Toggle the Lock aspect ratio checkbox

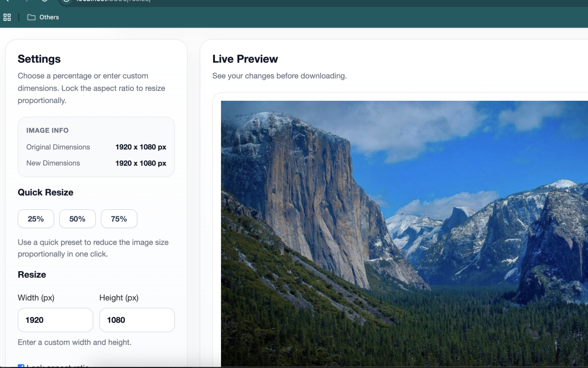tap(21, 366)
